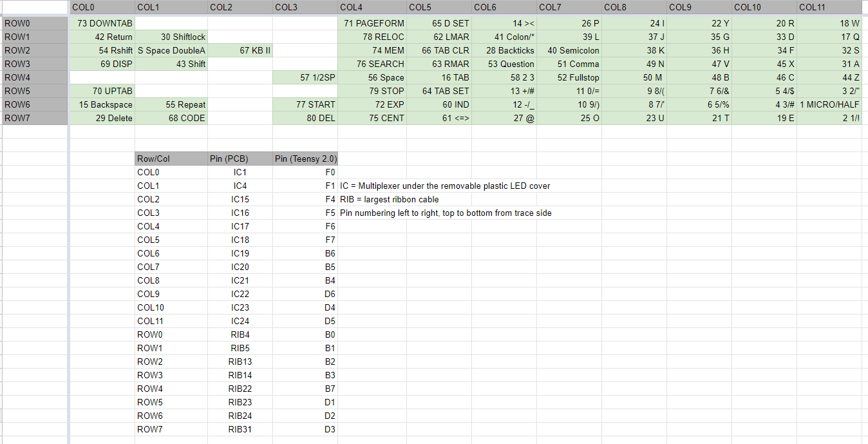Screen dimensions: 868x444
Task: Select the '43 Shift' cell
Action: click(x=171, y=64)
